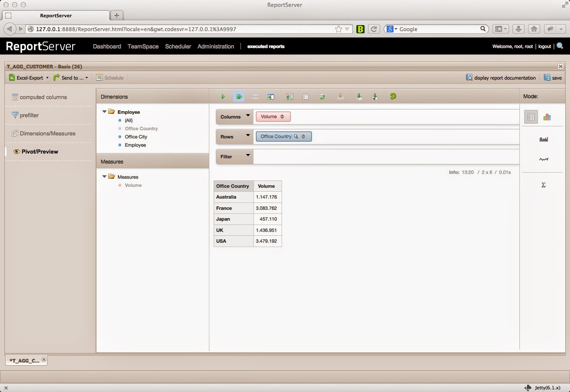Screen dimensions: 570x392
Task: Switch to table mode icon
Action: pyautogui.click(x=531, y=117)
